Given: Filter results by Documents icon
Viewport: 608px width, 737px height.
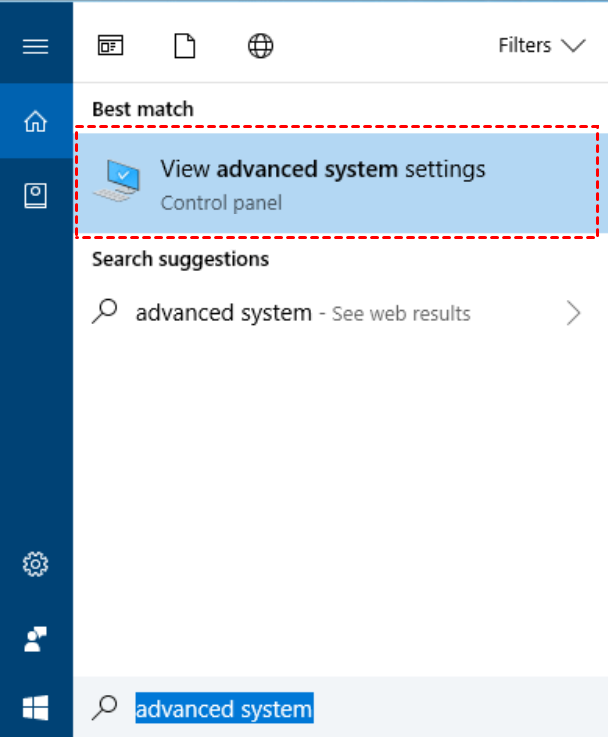Looking at the screenshot, I should 185,45.
